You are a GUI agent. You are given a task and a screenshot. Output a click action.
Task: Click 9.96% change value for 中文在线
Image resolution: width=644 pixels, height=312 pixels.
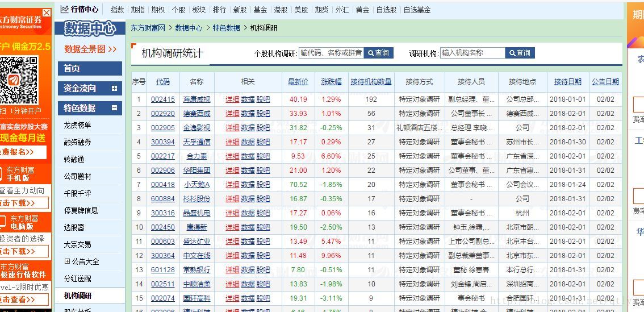[x=331, y=256]
